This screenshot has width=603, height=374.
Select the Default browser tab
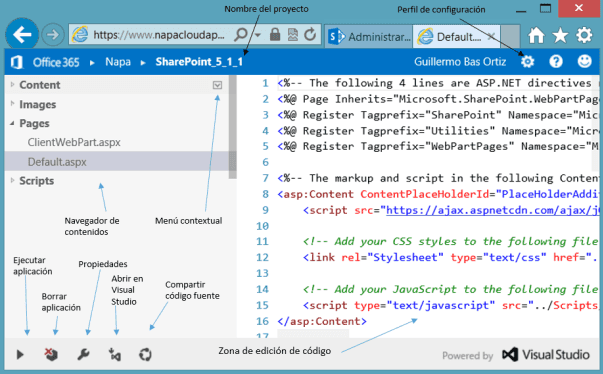(x=456, y=37)
